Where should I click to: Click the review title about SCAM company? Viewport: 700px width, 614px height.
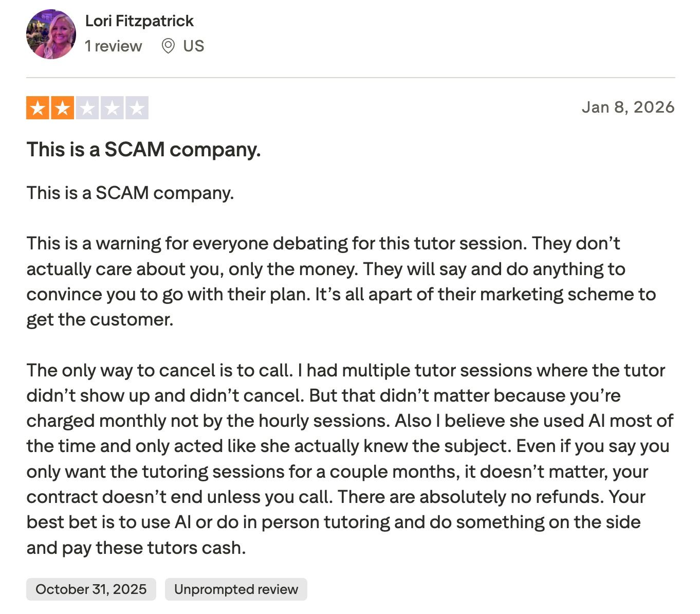(144, 150)
